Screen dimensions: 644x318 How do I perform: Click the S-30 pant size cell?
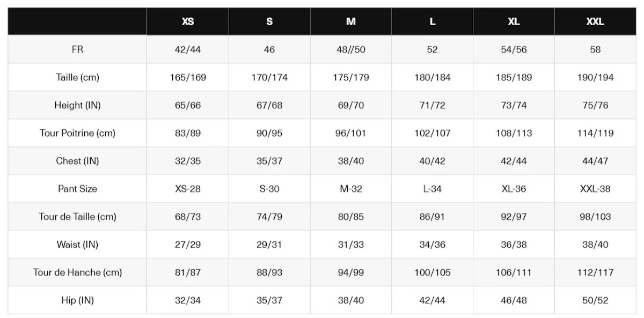coord(269,189)
